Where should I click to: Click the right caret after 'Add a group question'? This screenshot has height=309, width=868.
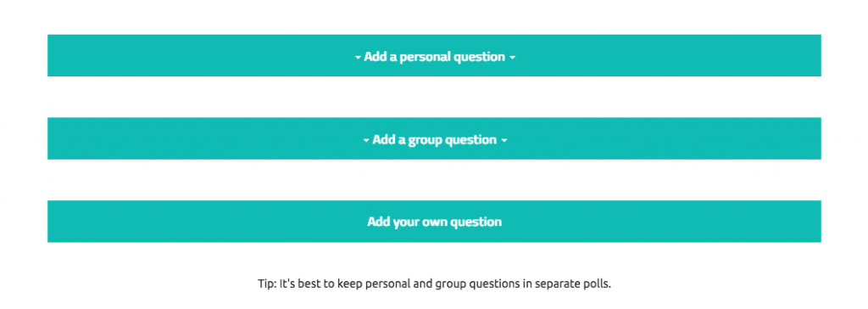504,141
